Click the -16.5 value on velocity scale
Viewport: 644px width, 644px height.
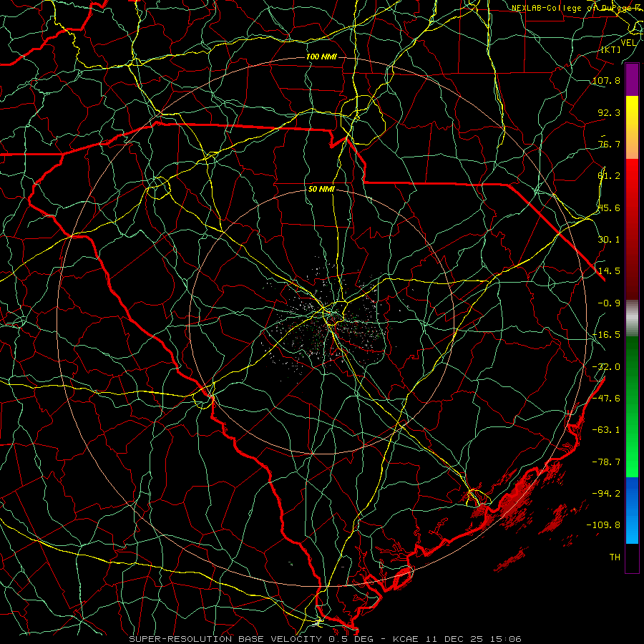pos(606,335)
